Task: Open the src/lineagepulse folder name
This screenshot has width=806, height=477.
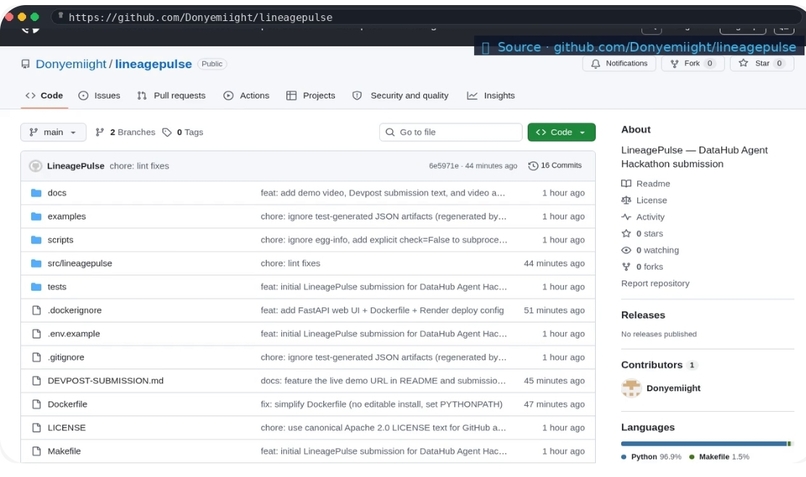Action: (80, 263)
